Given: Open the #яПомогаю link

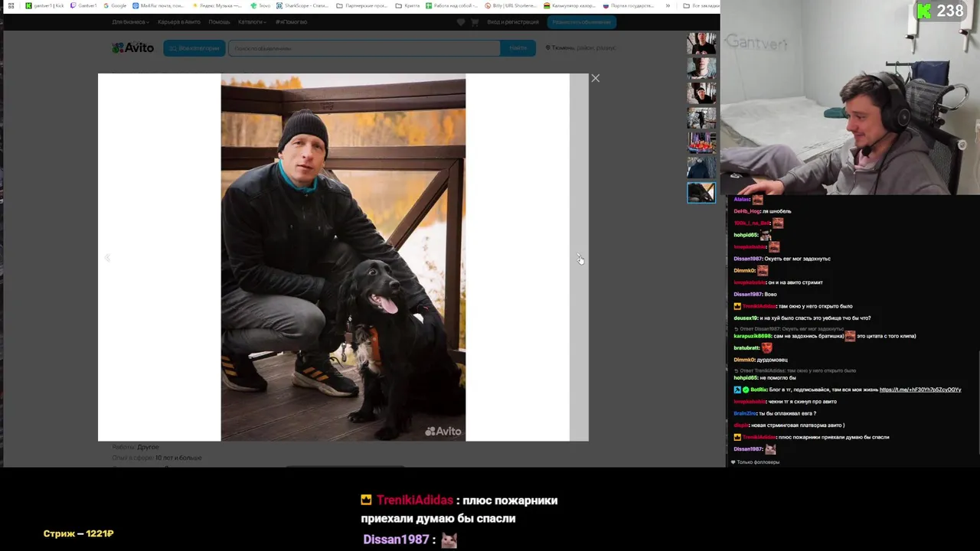Looking at the screenshot, I should (291, 21).
